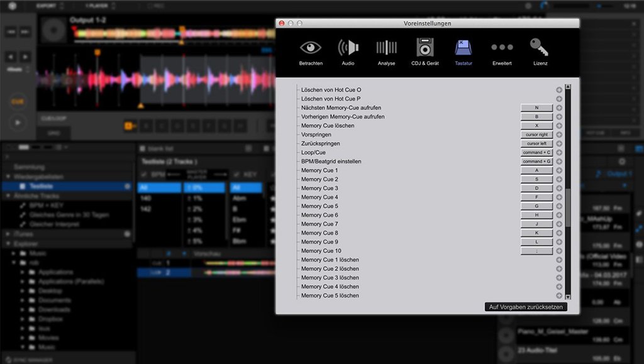
Task: Click the N shortcut for Nächsten Memory-Cue
Action: pos(536,108)
